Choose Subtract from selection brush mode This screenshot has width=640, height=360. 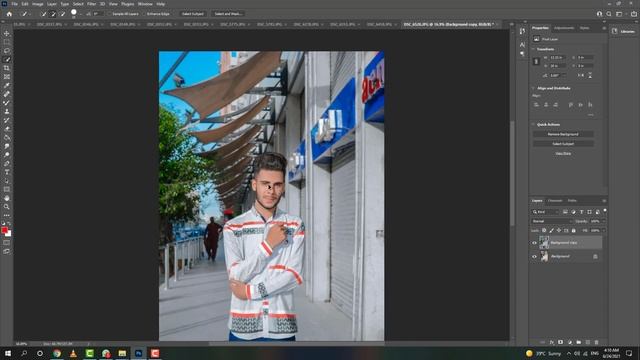[62, 14]
